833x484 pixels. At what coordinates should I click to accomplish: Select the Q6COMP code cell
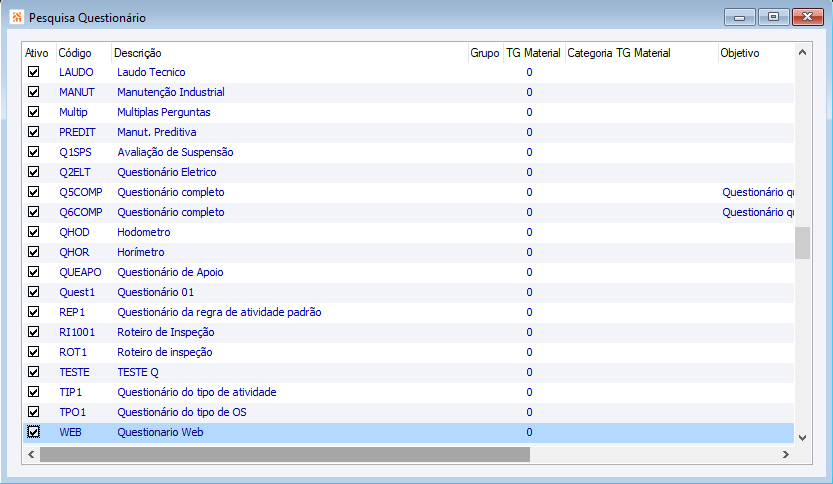(81, 212)
